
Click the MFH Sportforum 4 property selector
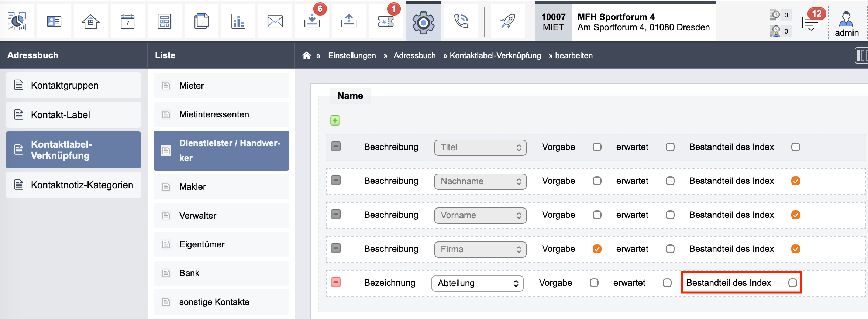point(644,22)
